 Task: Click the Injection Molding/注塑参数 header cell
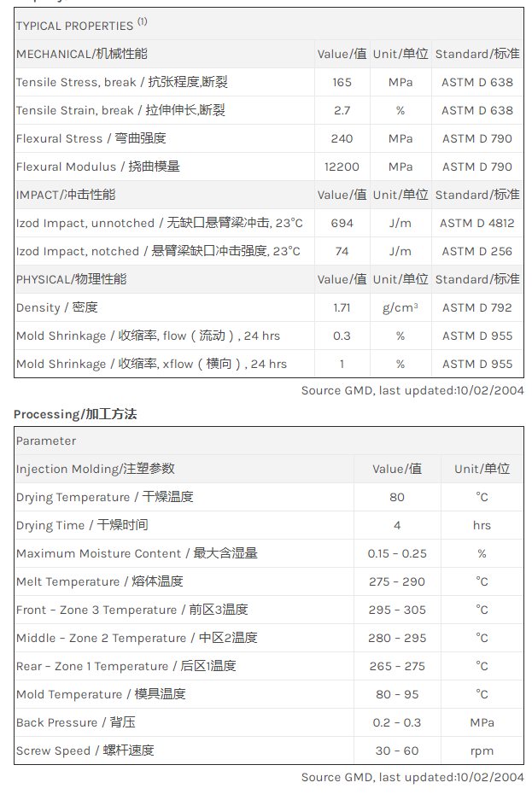click(x=96, y=470)
